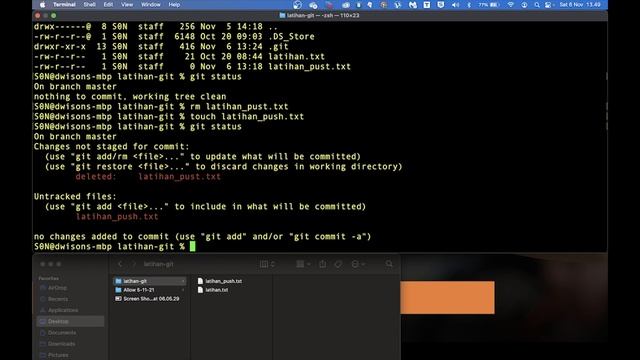This screenshot has height=360, width=640.
Task: Click the red deleted latihan_pust.txt text
Action: click(180, 177)
